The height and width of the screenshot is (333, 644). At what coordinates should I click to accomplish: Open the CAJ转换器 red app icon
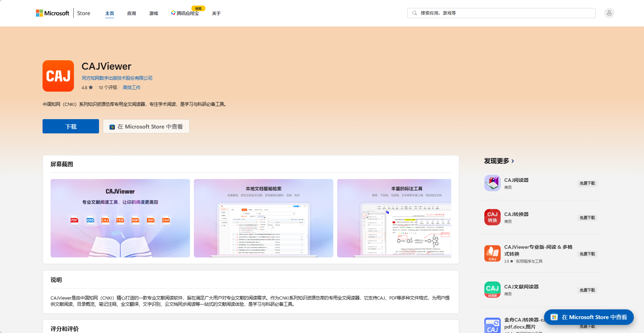(492, 217)
